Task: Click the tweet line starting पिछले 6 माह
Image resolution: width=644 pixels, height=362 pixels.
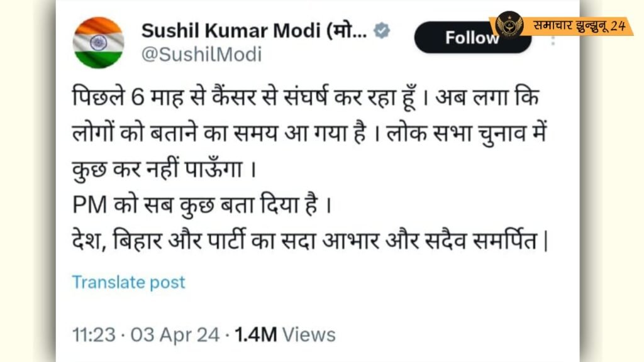Action: pyautogui.click(x=305, y=98)
